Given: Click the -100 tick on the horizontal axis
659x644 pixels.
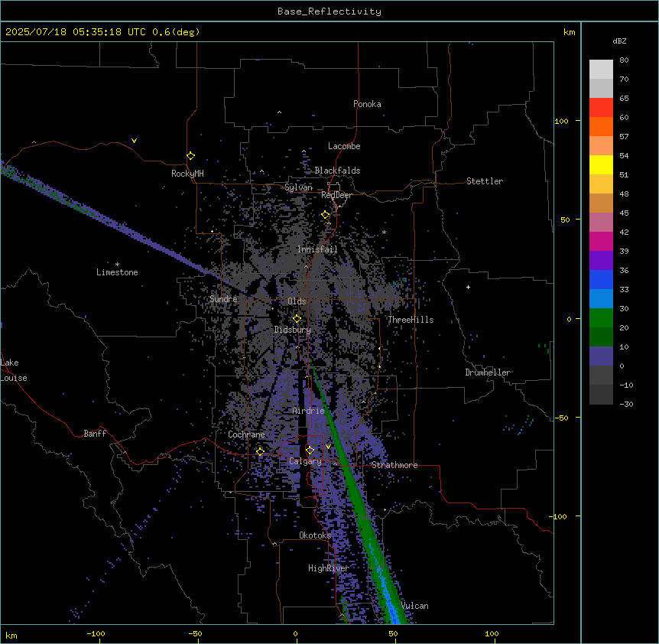Looking at the screenshot, I should [x=96, y=633].
